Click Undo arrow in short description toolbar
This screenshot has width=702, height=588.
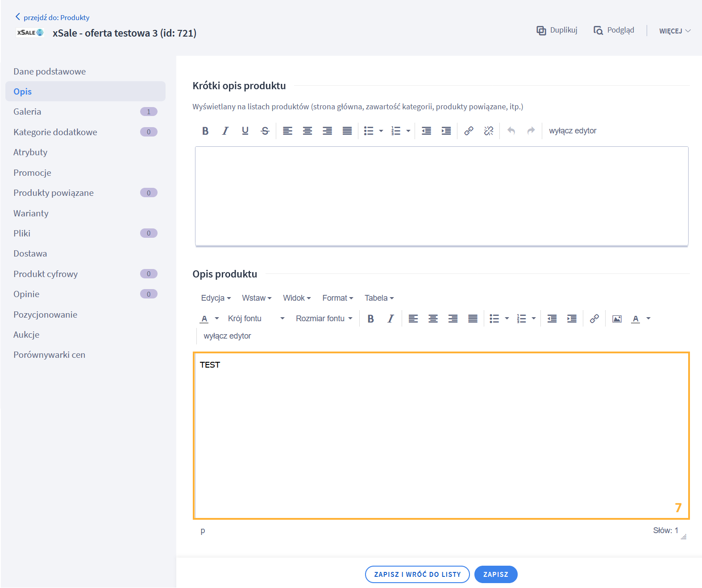click(511, 131)
